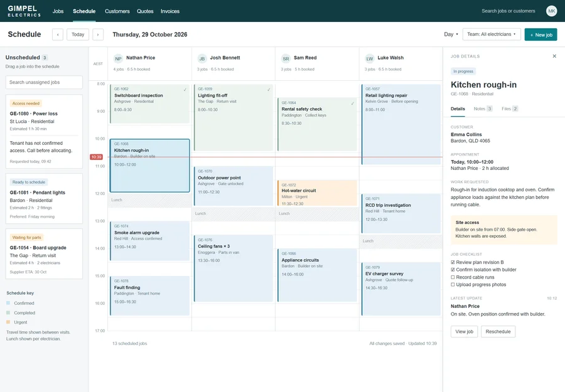Select GE-1081 Pendant lights unscheduled card
Image resolution: width=565 pixels, height=392 pixels.
(x=44, y=199)
